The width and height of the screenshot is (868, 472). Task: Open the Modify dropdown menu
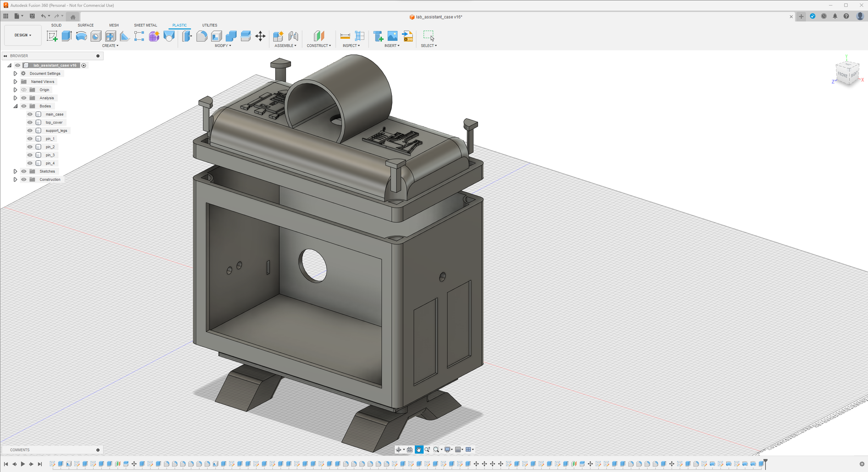click(x=222, y=45)
